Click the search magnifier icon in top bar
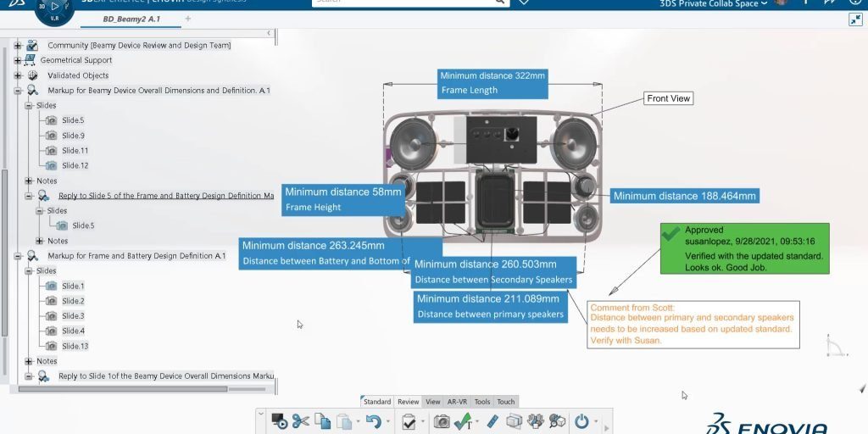868x434 pixels. 499,2
